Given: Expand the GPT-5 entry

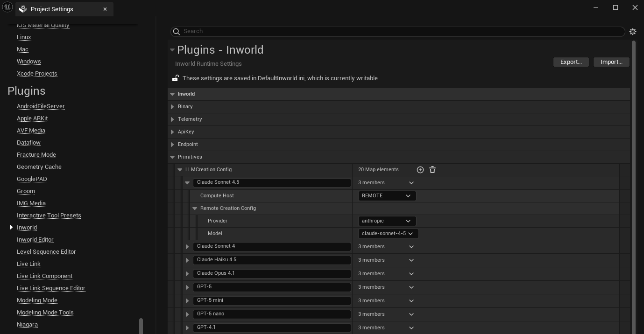Looking at the screenshot, I should (187, 287).
